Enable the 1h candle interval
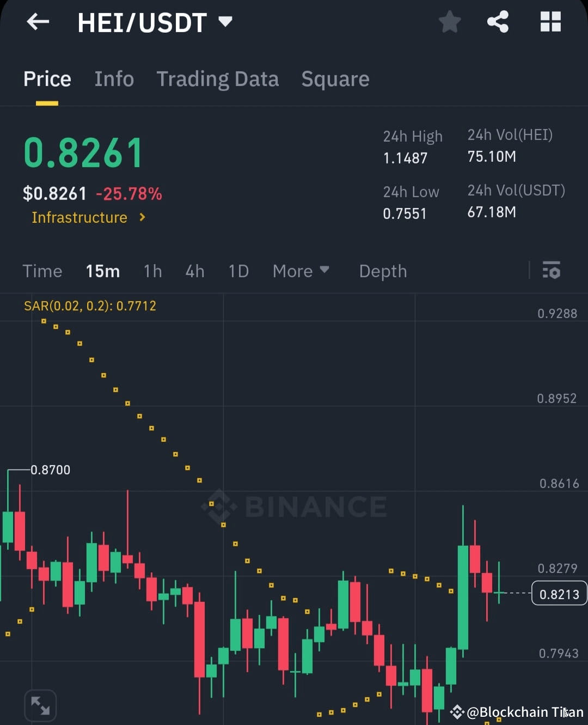588x725 pixels. pyautogui.click(x=152, y=271)
